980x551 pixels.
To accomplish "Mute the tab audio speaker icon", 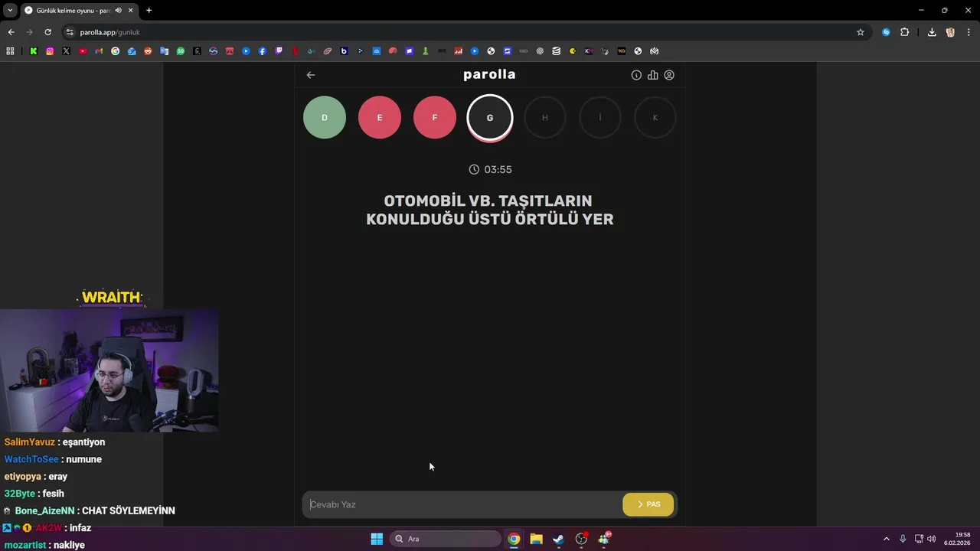I will click(118, 11).
